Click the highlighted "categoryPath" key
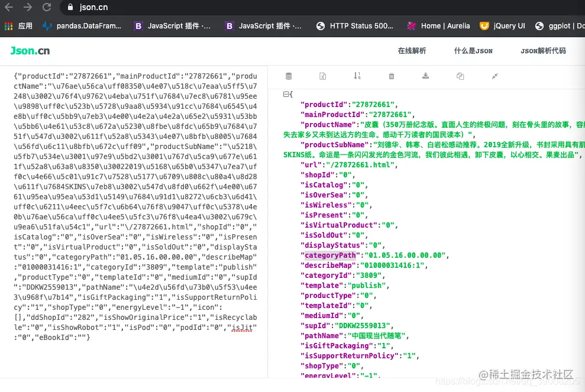 [x=330, y=255]
